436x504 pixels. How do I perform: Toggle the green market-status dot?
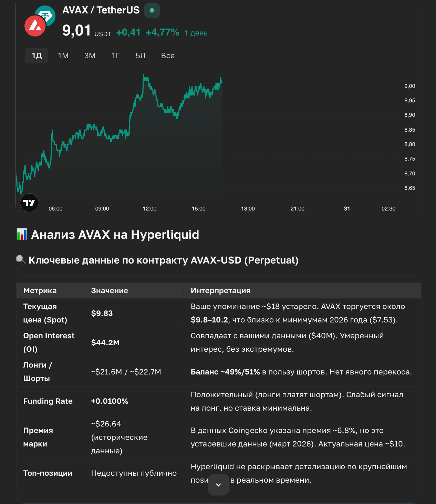(x=152, y=10)
